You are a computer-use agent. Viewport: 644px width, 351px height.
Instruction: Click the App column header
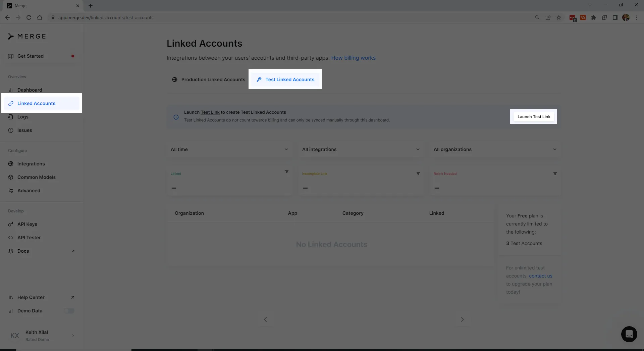click(x=292, y=213)
